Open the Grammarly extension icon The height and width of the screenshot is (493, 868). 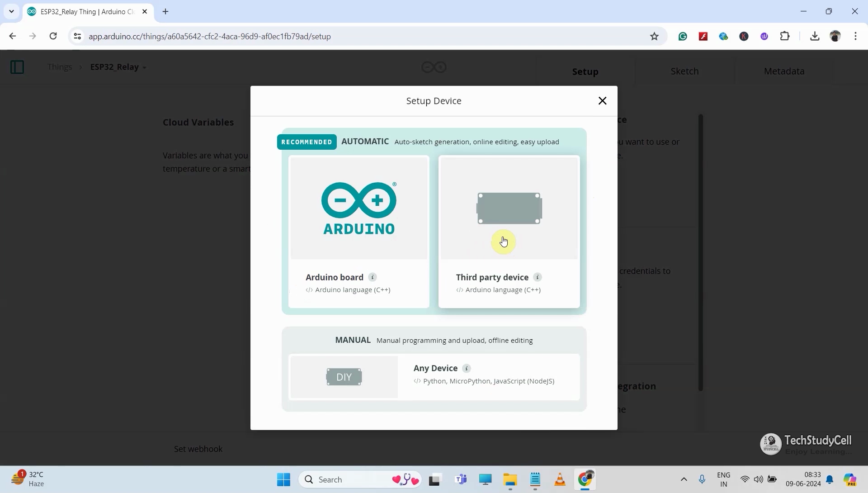(x=683, y=36)
